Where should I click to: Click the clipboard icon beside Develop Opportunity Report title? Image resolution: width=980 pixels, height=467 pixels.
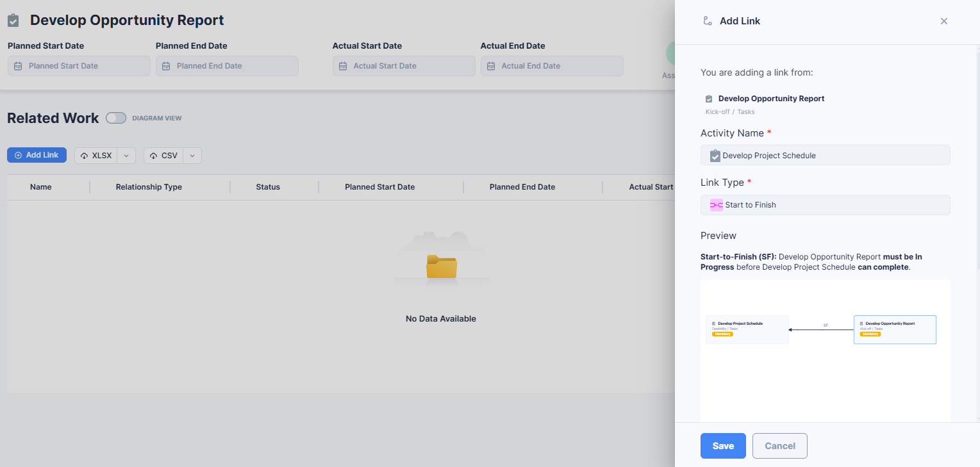[13, 20]
